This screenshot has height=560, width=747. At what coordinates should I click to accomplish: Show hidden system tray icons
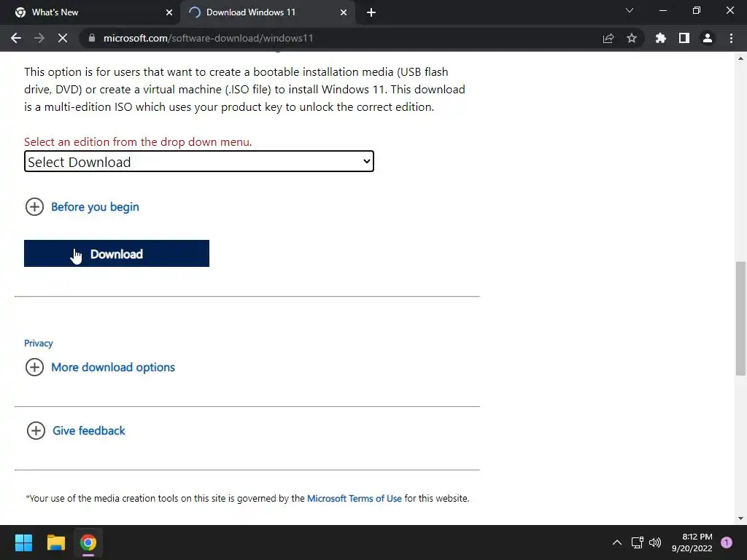(617, 542)
